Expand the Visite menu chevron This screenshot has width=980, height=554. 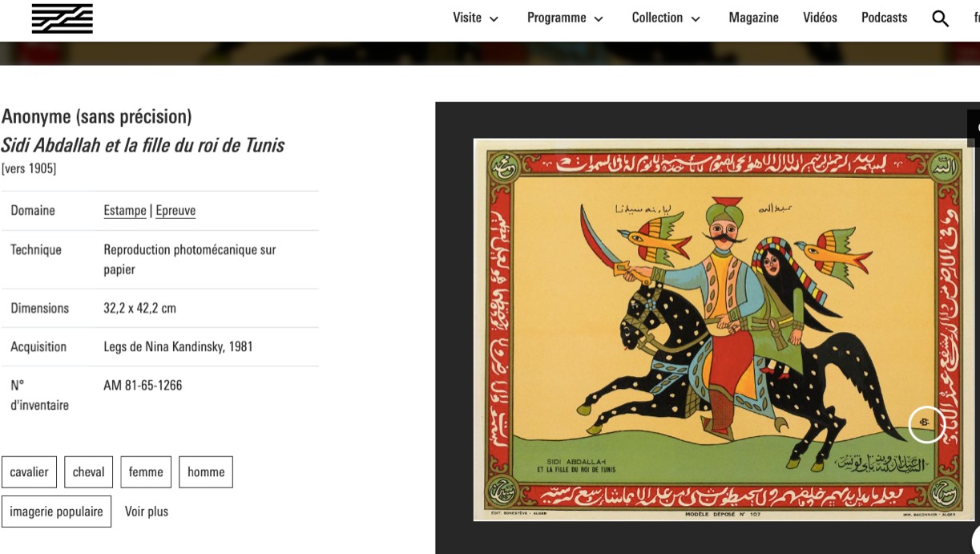tap(494, 19)
